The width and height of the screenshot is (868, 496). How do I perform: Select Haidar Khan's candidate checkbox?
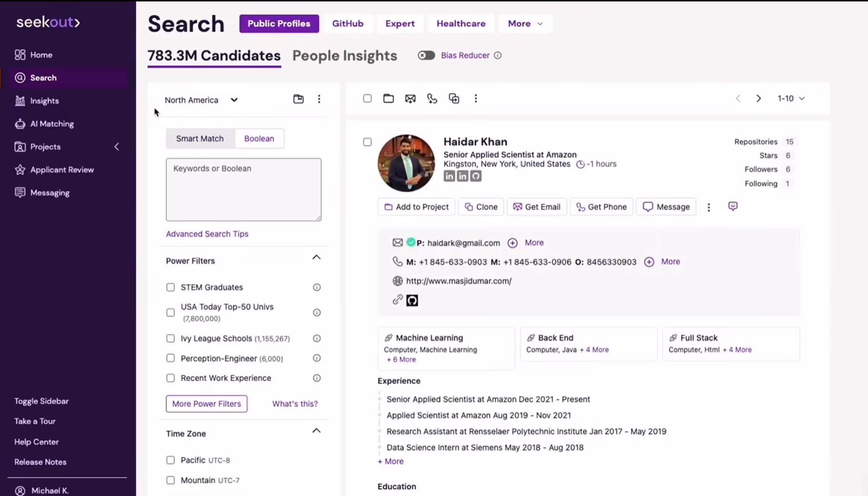[367, 142]
